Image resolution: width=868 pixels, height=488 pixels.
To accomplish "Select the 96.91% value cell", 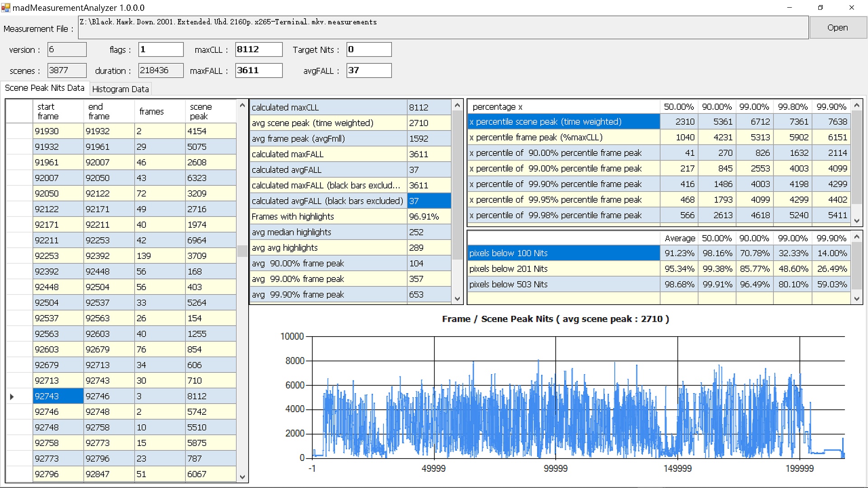I will (429, 216).
